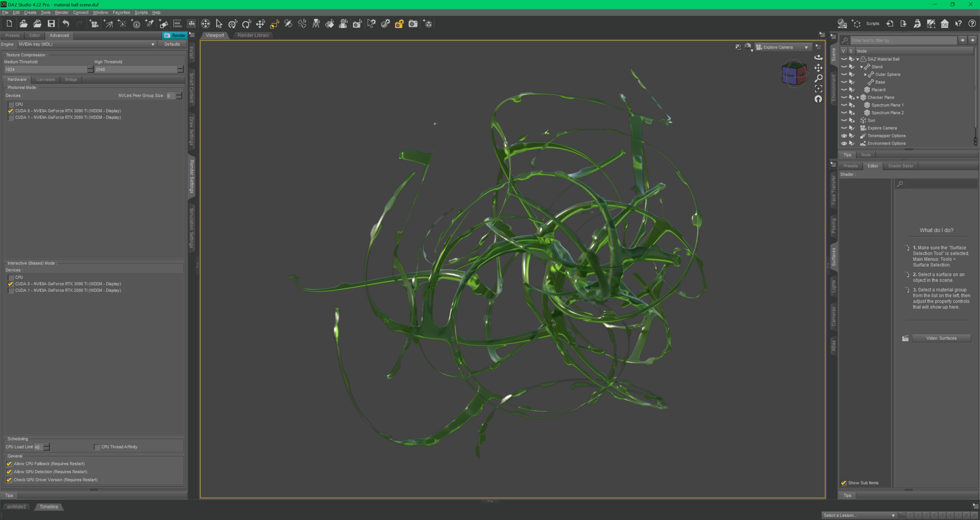980x520 pixels.
Task: Uncheck CUDA 0 RTX 3090 Ti in Interactive Mode
Action: 11,284
